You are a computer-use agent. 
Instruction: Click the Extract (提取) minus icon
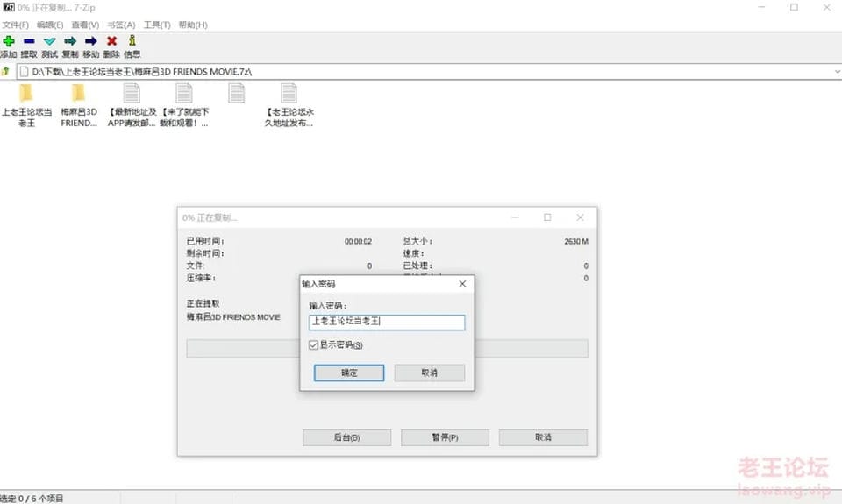point(29,41)
